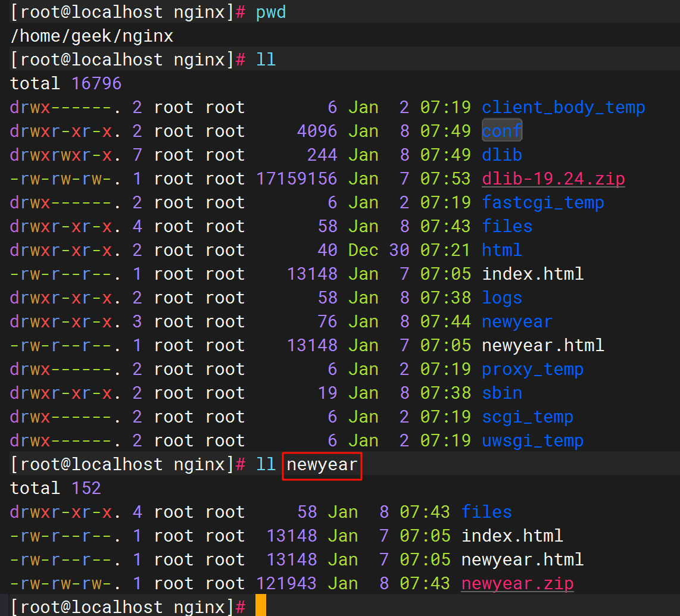Click the 'total 152' line
Viewport: 680px width, 616px height.
tap(55, 488)
